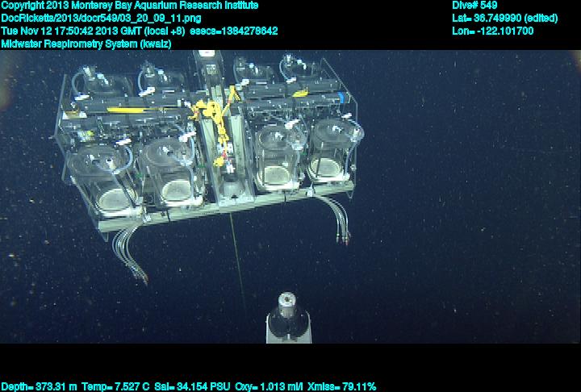Viewport: 581px width, 392px height.
Task: Click the Tue Nov 12 timestamp line
Action: (140, 31)
